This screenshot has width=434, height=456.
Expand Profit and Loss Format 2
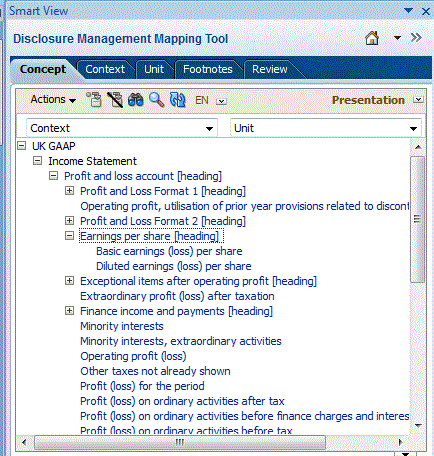69,221
